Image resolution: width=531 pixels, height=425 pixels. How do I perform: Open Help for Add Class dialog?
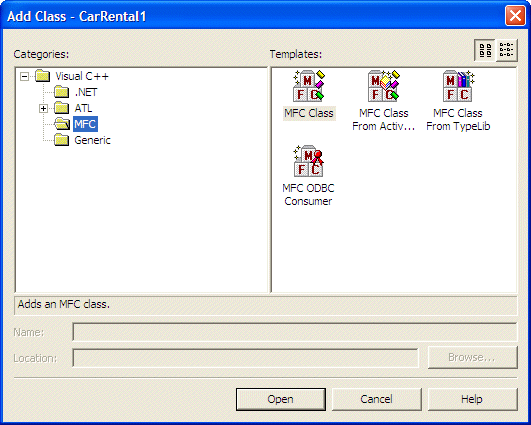coord(472,399)
